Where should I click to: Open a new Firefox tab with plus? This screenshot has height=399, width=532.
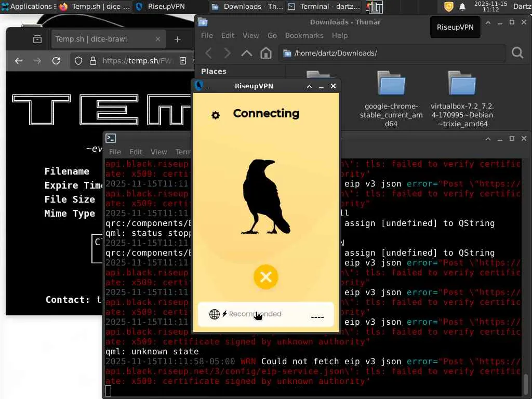178,39
